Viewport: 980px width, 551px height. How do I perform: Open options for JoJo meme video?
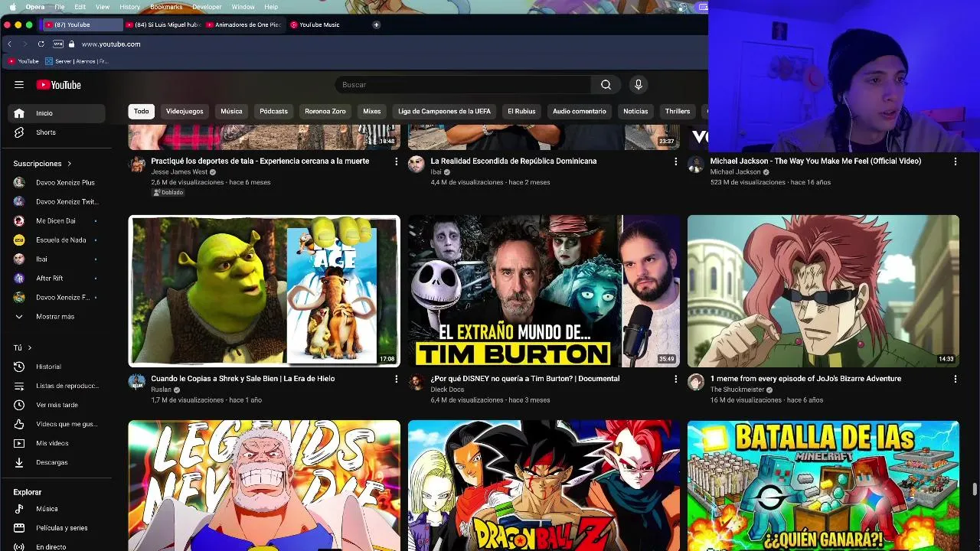(x=955, y=379)
